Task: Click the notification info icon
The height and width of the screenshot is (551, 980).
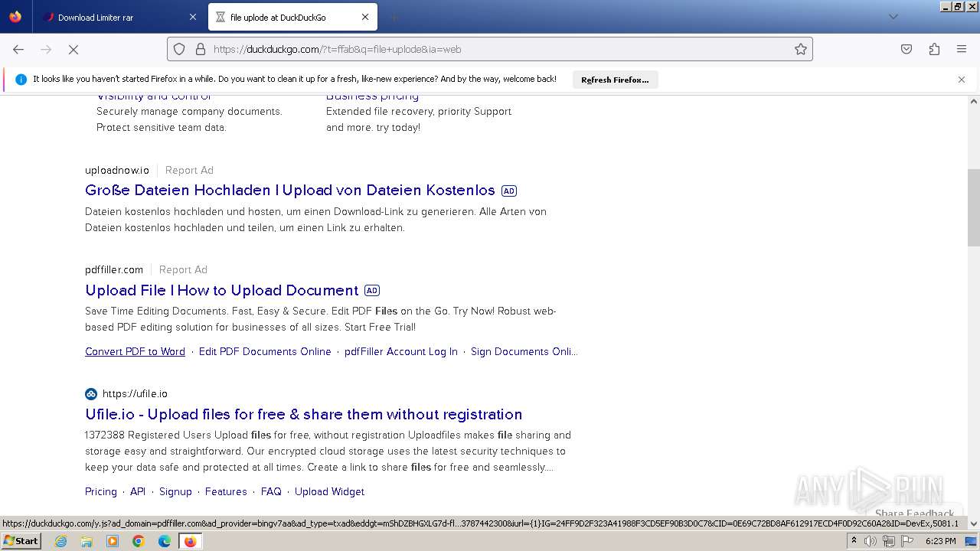Action: (21, 80)
